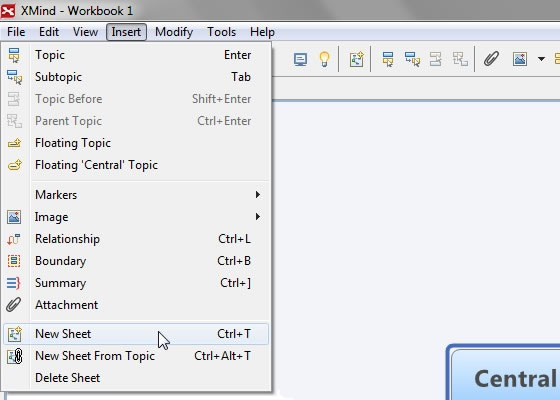The width and height of the screenshot is (560, 400).
Task: Click the Insert Image toolbar icon
Action: (520, 59)
